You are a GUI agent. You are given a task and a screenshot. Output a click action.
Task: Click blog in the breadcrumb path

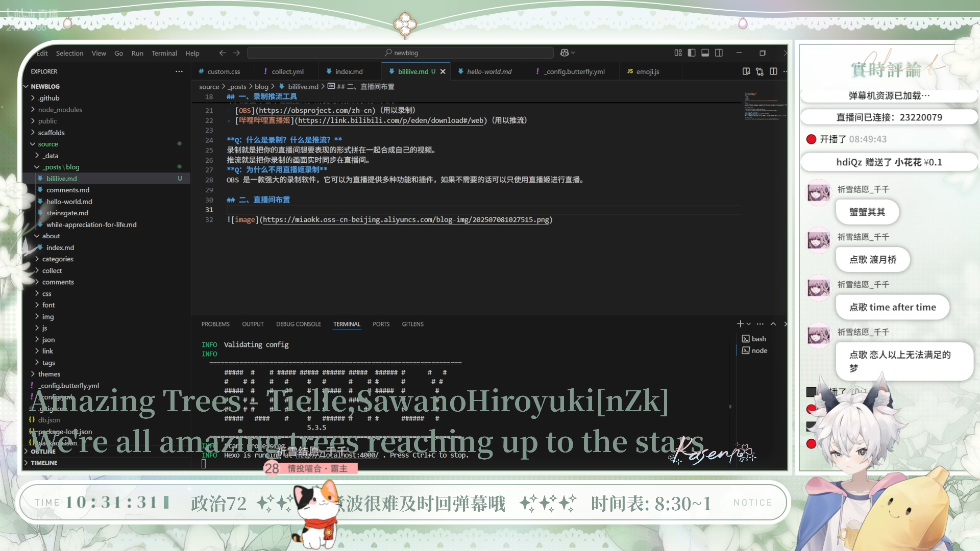coord(261,87)
